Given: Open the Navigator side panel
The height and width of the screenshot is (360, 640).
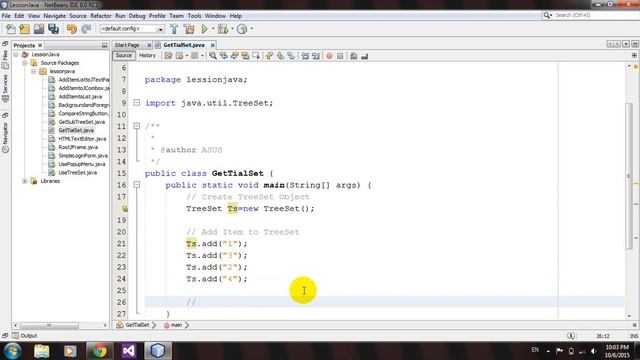Looking at the screenshot, I should click(5, 137).
